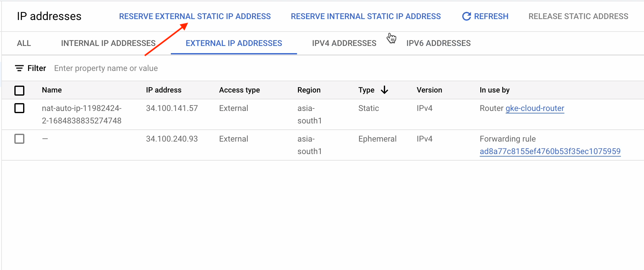The width and height of the screenshot is (644, 270).
Task: Open the ad8a77c8155ef... forwarding rule link
Action: point(550,152)
